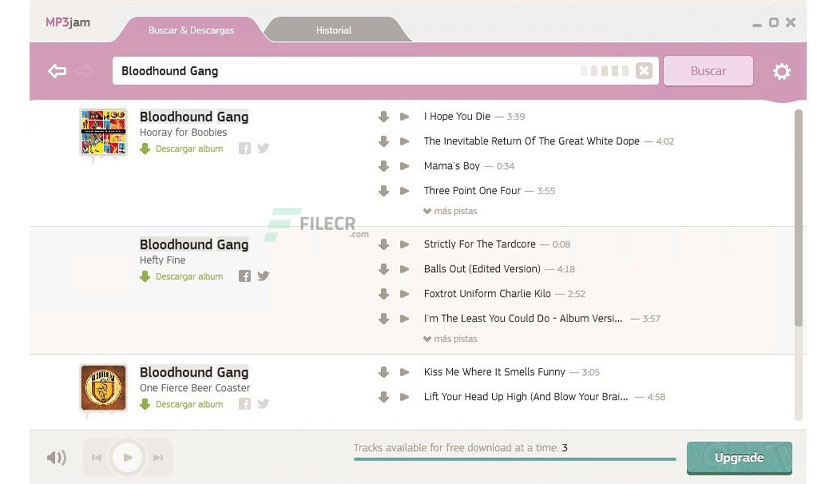Share Hooray for Boobies on Facebook
The width and height of the screenshot is (836, 484).
point(245,148)
